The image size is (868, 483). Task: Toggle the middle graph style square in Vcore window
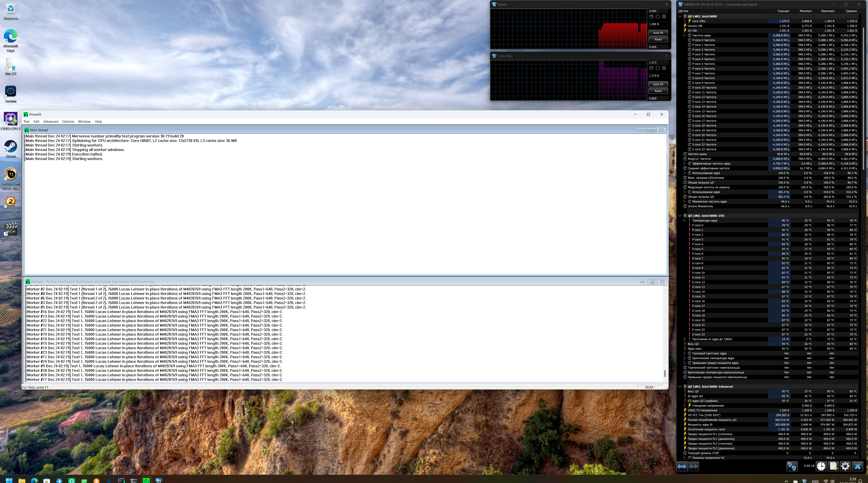click(x=658, y=16)
